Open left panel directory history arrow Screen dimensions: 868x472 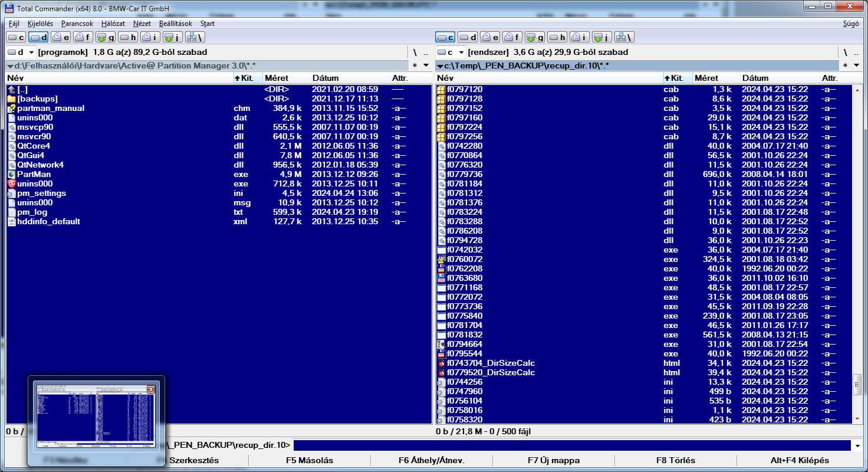tap(426, 65)
